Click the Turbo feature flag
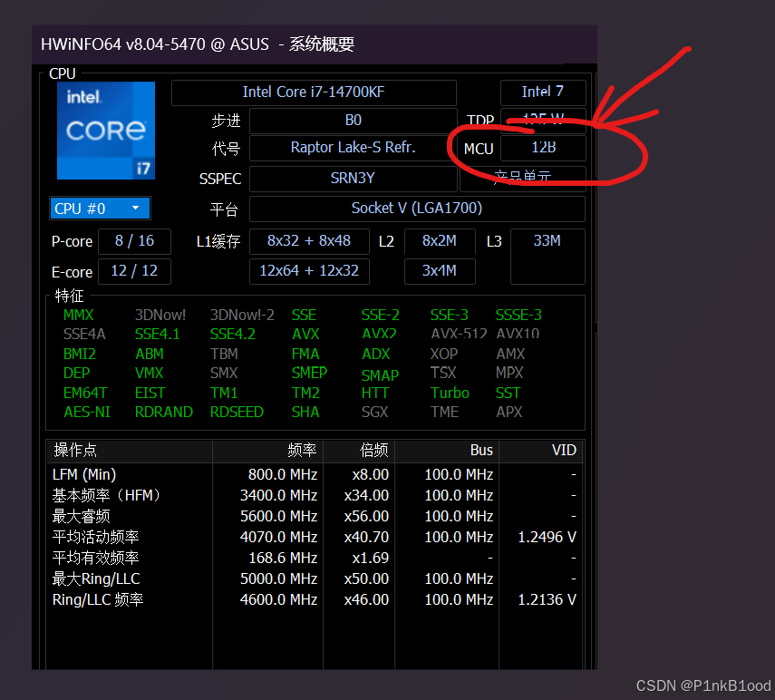775x700 pixels. pyautogui.click(x=450, y=393)
